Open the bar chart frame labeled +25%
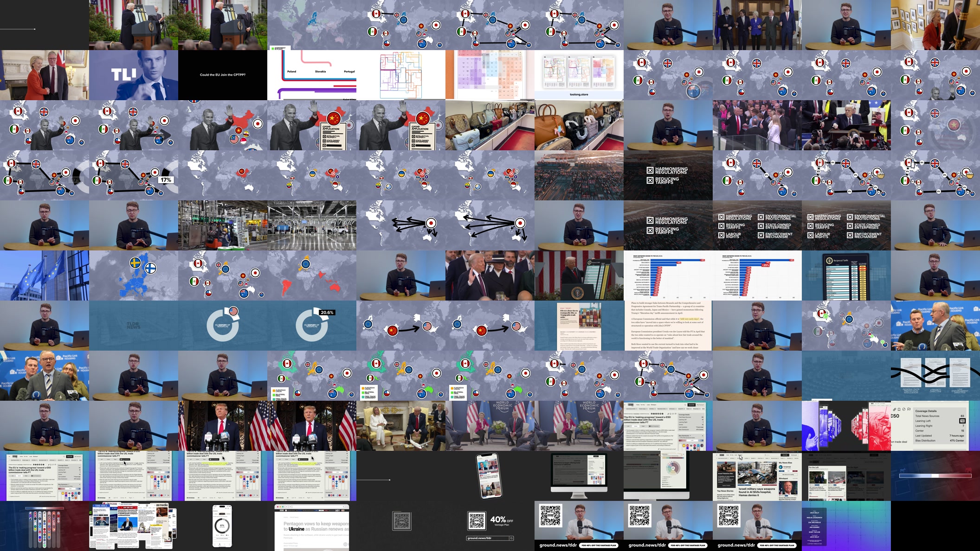The height and width of the screenshot is (551, 980). click(757, 275)
